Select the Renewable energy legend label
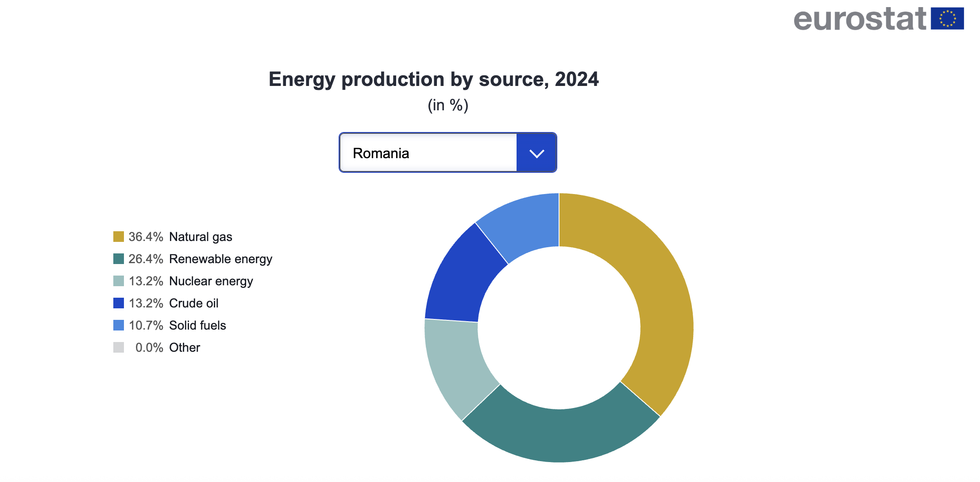This screenshot has height=482, width=980. click(220, 259)
